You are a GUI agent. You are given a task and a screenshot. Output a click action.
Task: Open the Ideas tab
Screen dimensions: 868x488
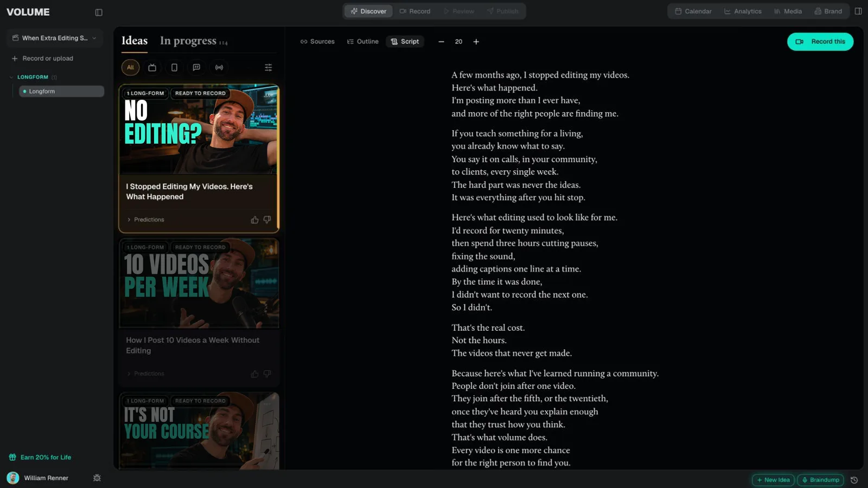tap(135, 41)
